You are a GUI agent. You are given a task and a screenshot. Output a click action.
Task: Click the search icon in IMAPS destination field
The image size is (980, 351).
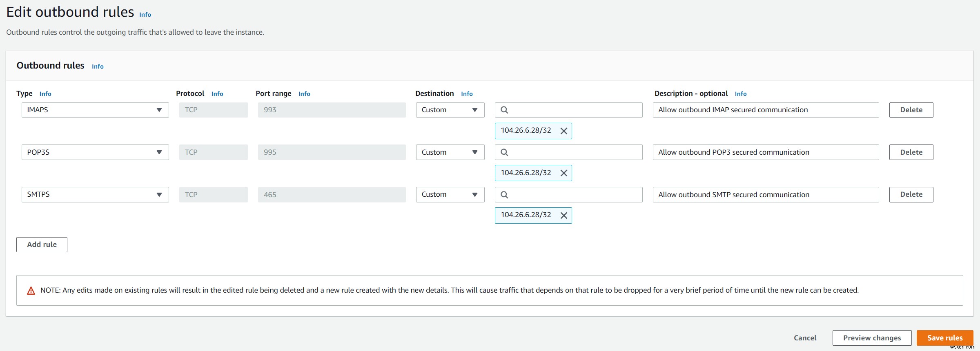504,110
